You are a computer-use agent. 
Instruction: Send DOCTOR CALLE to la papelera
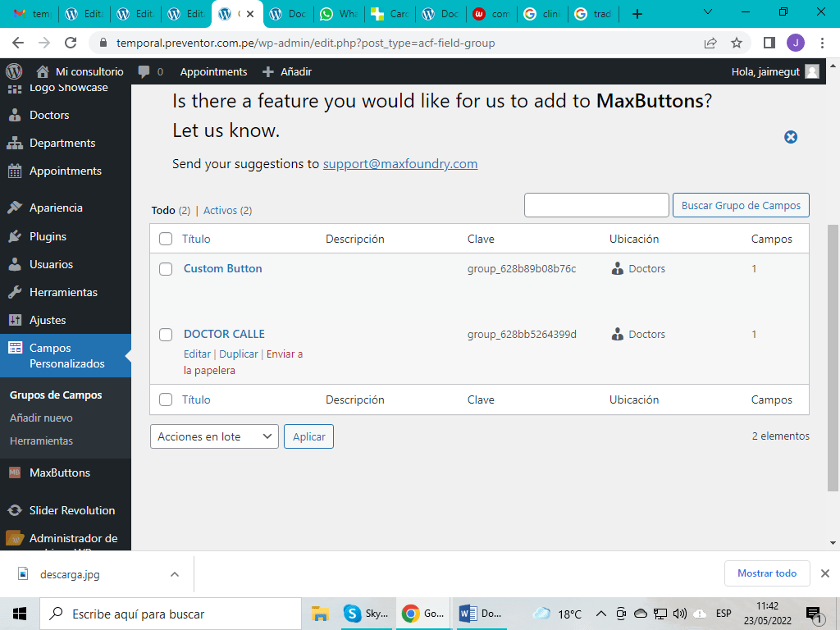pos(243,362)
